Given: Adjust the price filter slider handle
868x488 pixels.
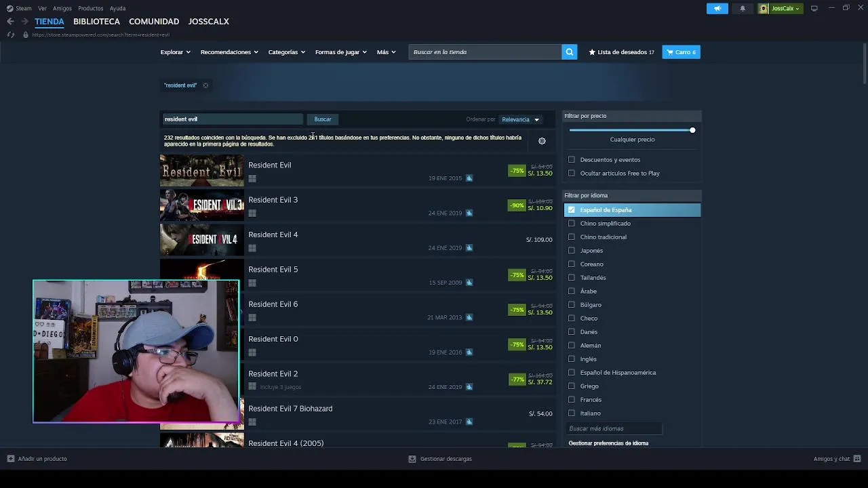Looking at the screenshot, I should pyautogui.click(x=692, y=130).
